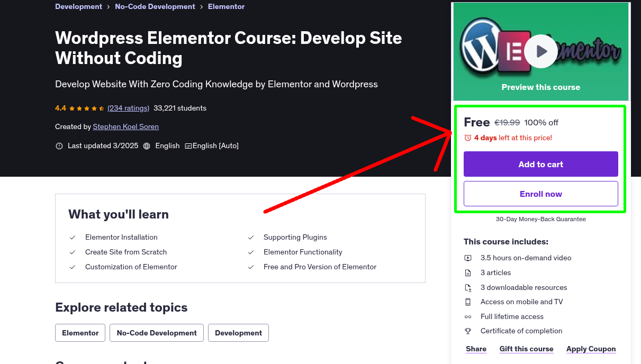Click the 4.4 rating number
The image size is (641, 364).
60,108
